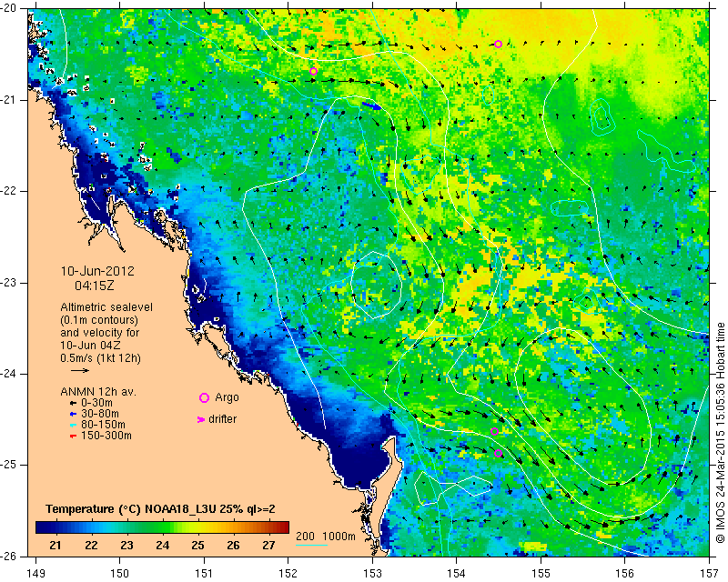Click the Temperature (°C) NOAA18_L3U colorbar title
Viewport: 728px width, 582px height.
coord(161,509)
